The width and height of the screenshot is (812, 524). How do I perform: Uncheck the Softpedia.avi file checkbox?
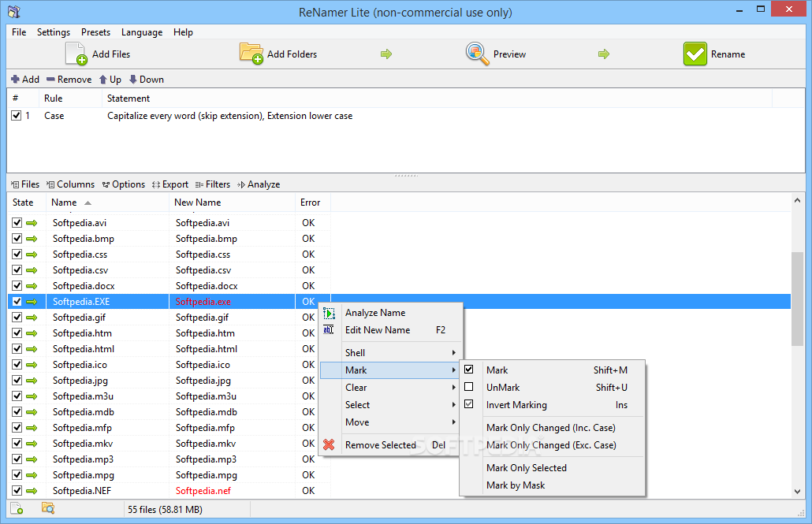(17, 223)
